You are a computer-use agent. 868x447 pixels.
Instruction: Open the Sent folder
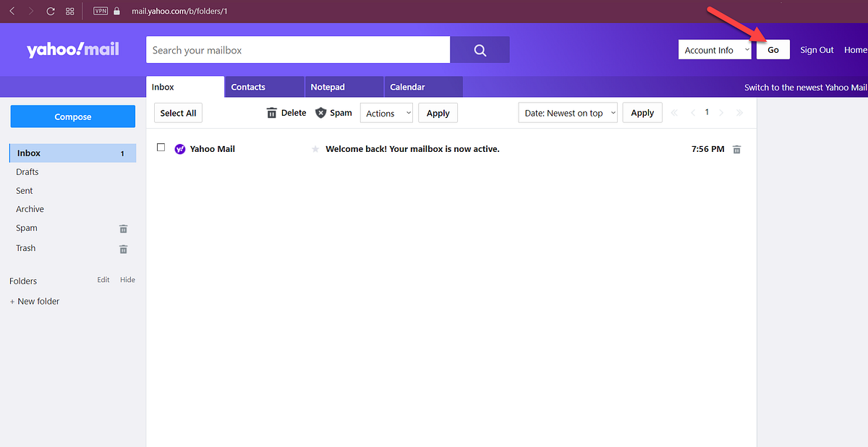tap(25, 191)
